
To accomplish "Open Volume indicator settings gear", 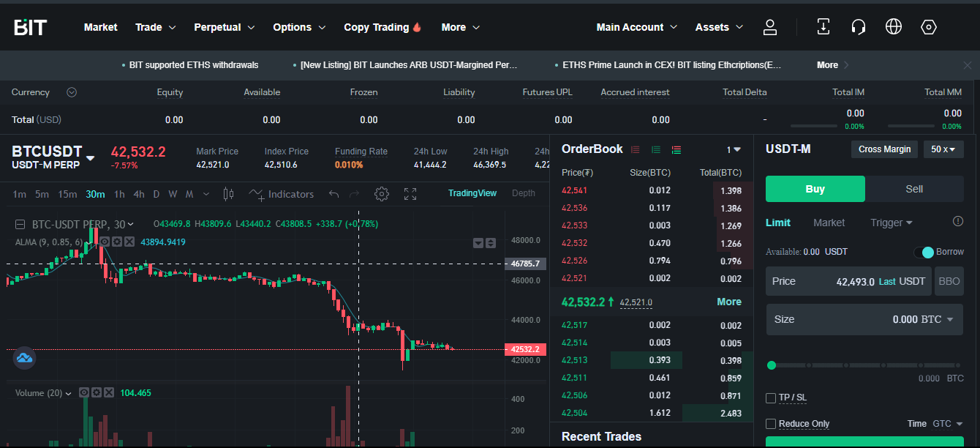I will click(97, 393).
